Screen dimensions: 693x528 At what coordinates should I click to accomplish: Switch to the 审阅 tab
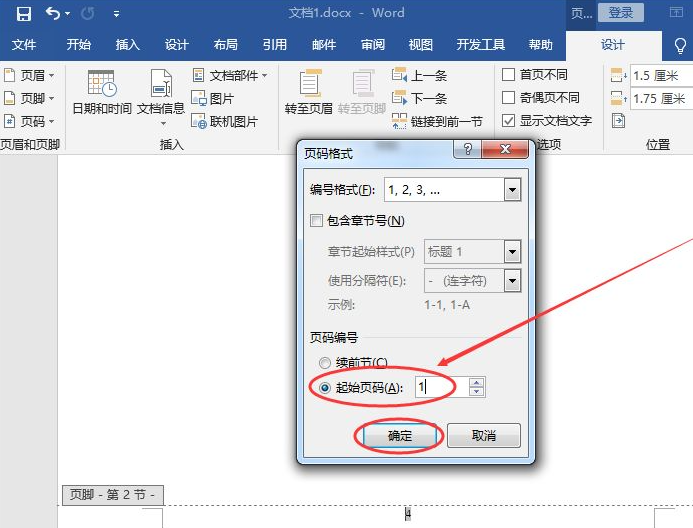pos(373,45)
